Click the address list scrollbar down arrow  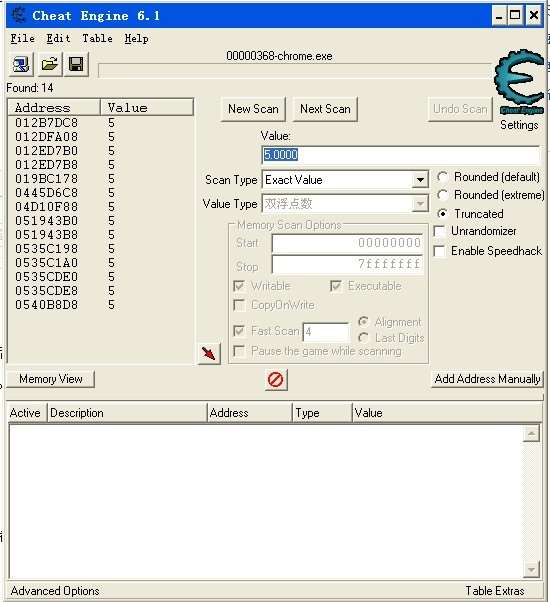pos(532,570)
